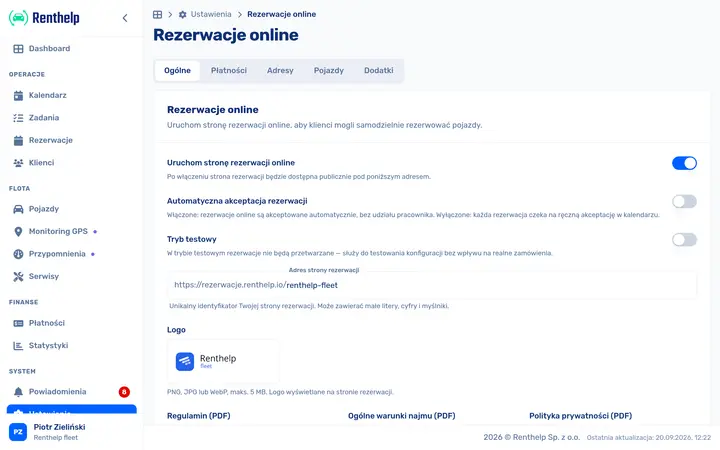This screenshot has width=720, height=450.
Task: Click the Renthelp fleet logo thumbnail
Action: (223, 361)
